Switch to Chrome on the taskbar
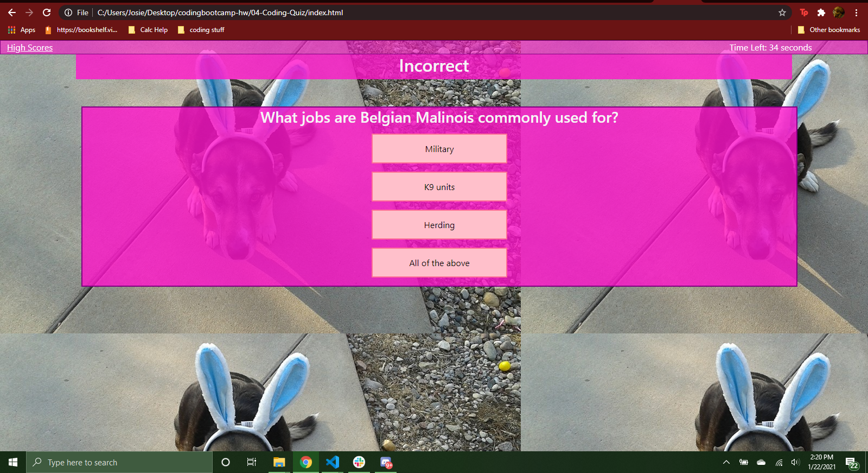This screenshot has height=473, width=868. 306,462
